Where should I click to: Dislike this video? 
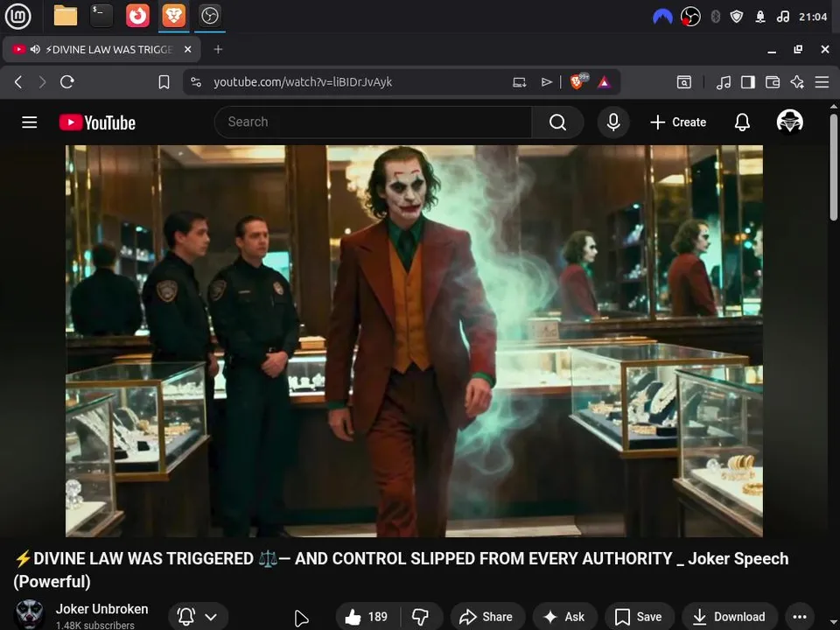pyautogui.click(x=421, y=617)
